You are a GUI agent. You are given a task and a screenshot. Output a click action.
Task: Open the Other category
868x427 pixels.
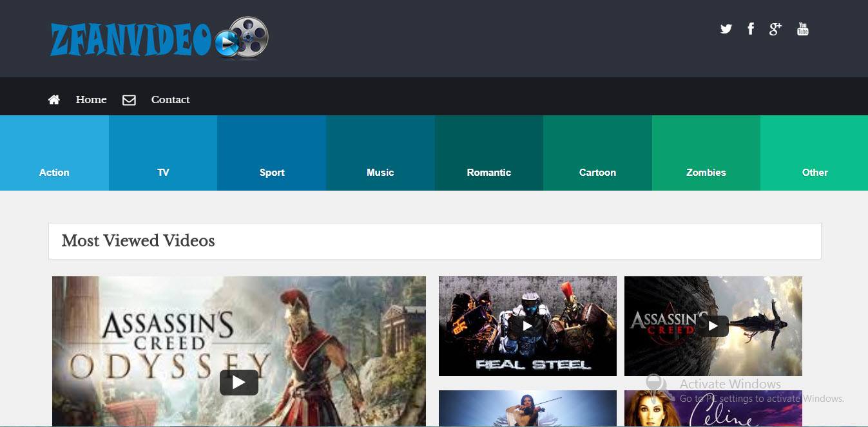point(815,153)
